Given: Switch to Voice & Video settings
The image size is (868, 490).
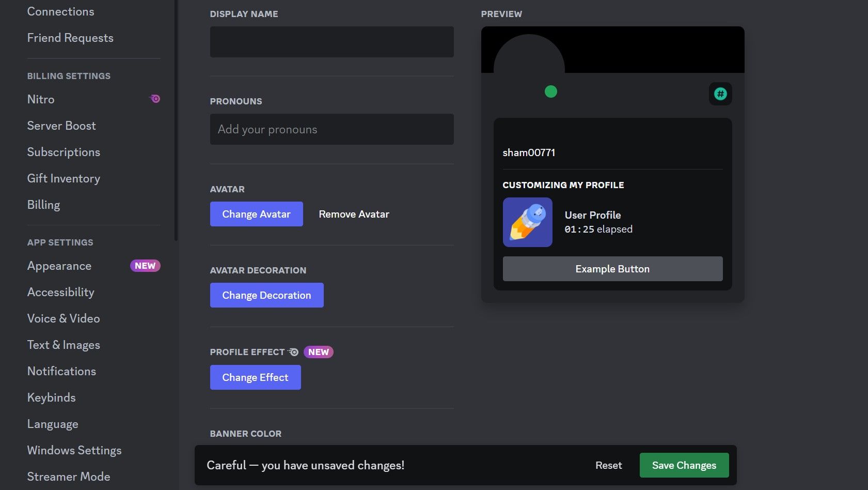Looking at the screenshot, I should (64, 318).
